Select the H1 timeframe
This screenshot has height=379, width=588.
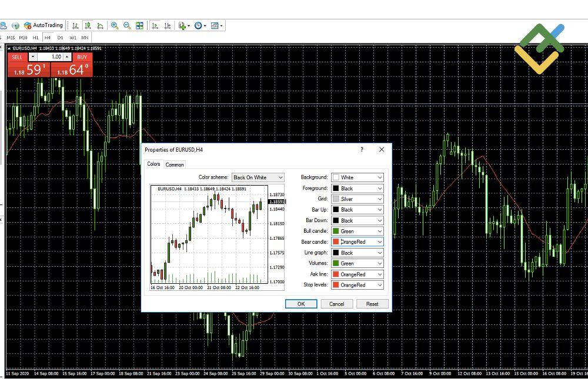tap(36, 37)
